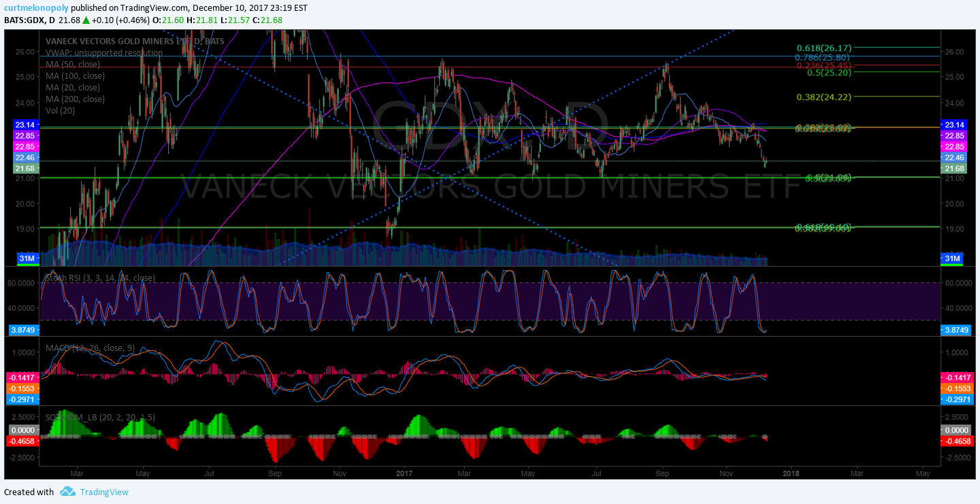Open the TradingView link beside Created with
Image resolution: width=980 pixels, height=504 pixels.
coord(104,492)
